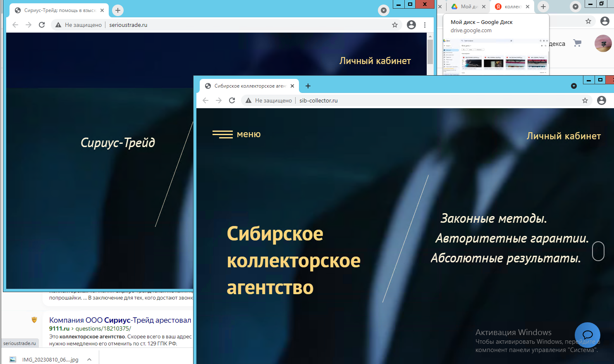Click hamburger меню icon on Siberian site
This screenshot has height=364, width=614.
coord(222,134)
